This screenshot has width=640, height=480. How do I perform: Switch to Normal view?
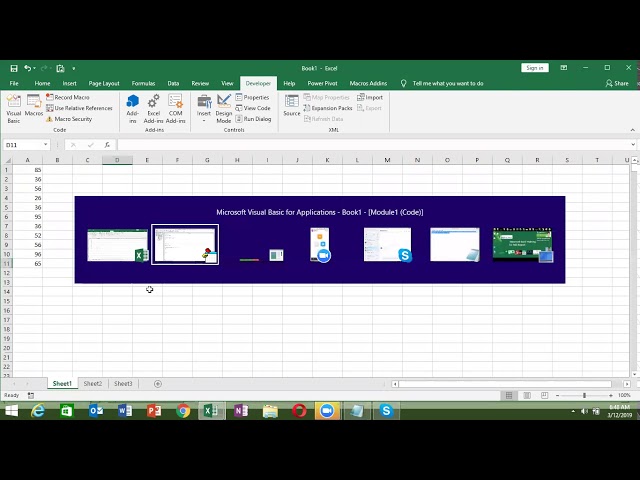pyautogui.click(x=509, y=395)
